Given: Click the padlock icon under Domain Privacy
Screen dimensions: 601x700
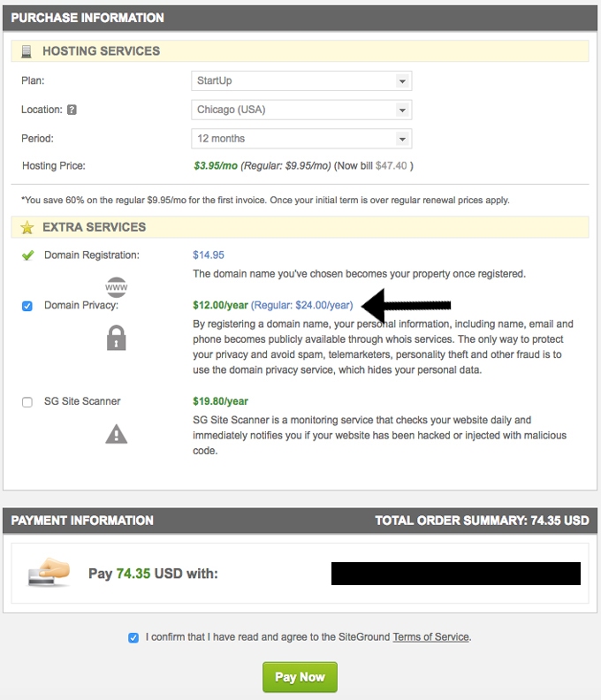Looking at the screenshot, I should pyautogui.click(x=116, y=338).
